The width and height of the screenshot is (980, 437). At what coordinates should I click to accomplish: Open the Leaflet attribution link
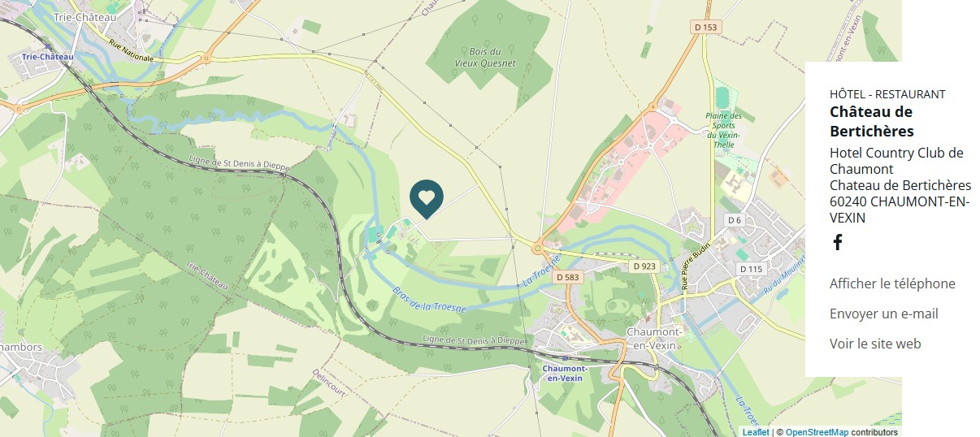click(x=755, y=432)
